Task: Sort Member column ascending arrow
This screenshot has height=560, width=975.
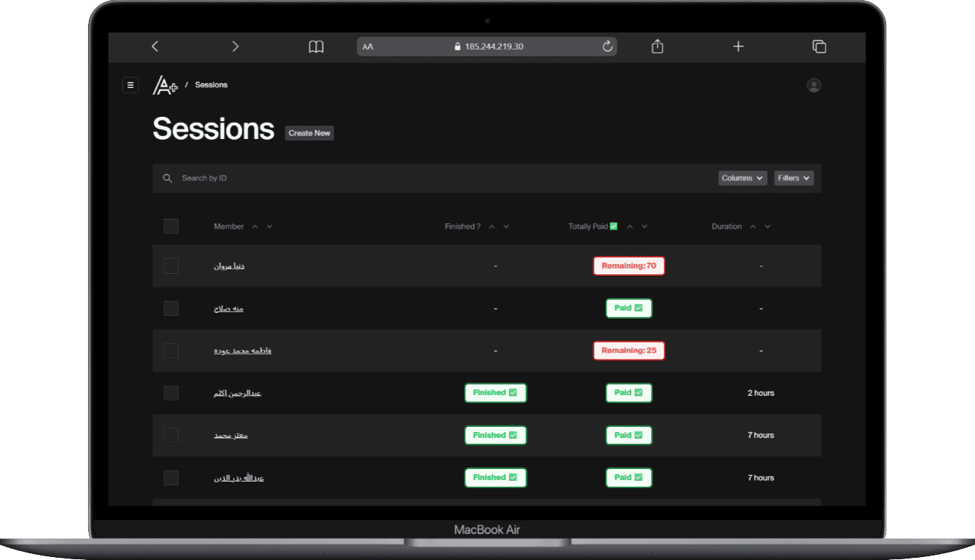Action: pyautogui.click(x=255, y=226)
